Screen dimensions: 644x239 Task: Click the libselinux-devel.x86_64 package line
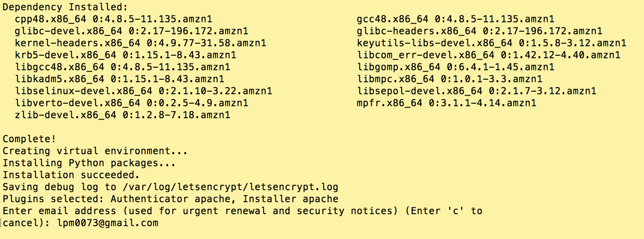(x=144, y=91)
